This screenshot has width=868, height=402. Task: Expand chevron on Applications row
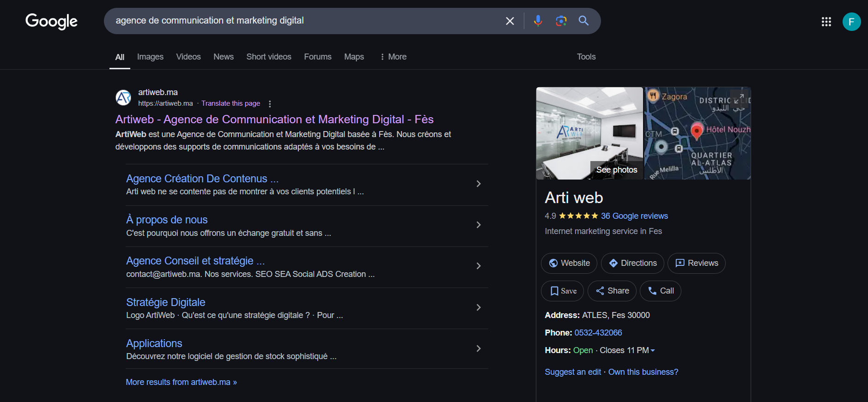click(479, 348)
